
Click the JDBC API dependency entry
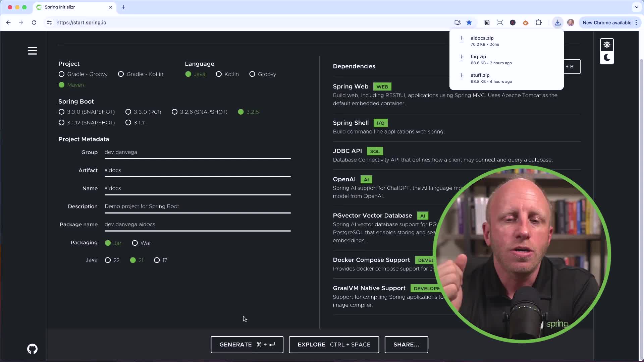[x=457, y=155]
